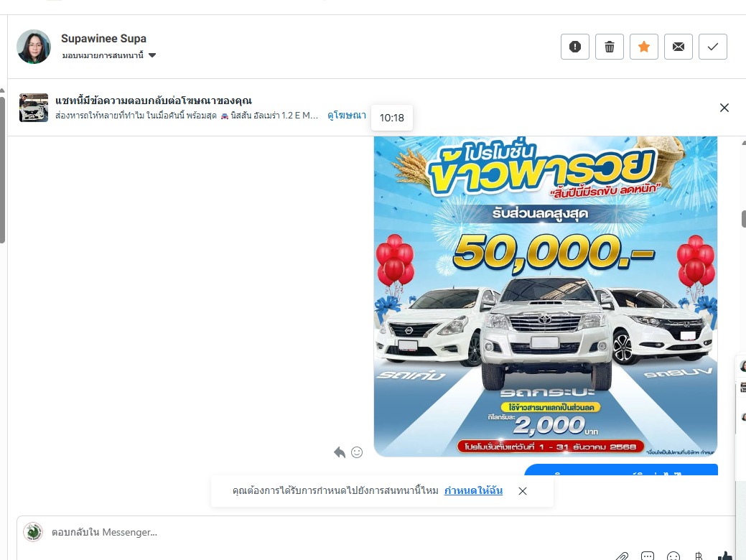Close the ad reply notification banner
746x560 pixels.
(724, 108)
